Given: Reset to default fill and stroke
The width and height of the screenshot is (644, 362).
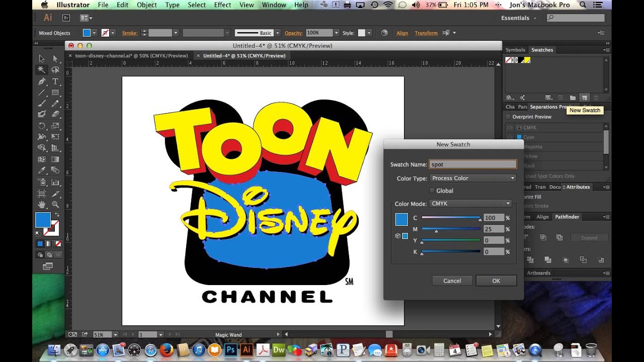Looking at the screenshot, I should tap(38, 233).
